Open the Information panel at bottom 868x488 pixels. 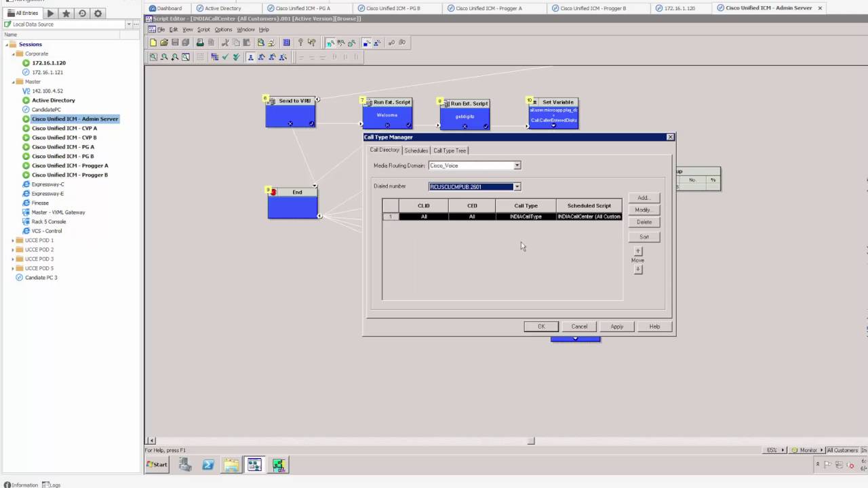(21, 485)
